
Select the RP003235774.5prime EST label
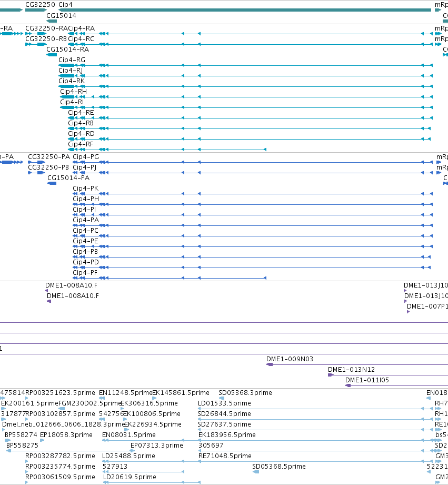coord(61,467)
